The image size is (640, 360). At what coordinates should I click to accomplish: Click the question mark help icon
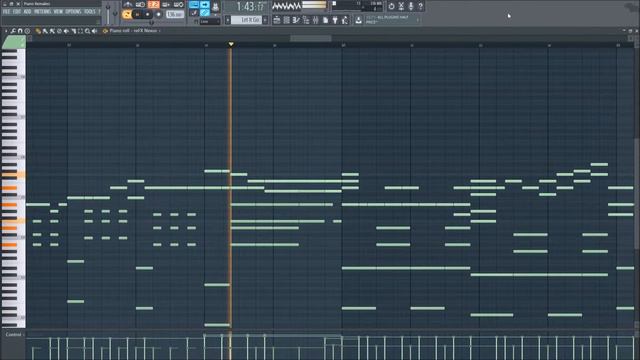coord(421,6)
